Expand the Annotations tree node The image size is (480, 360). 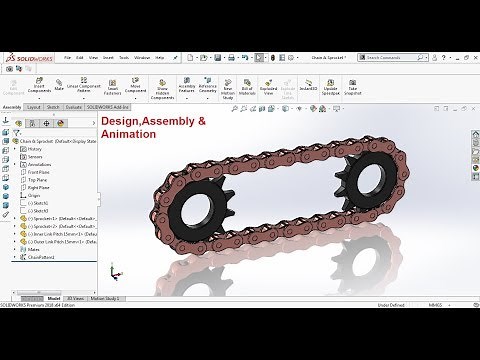15,164
